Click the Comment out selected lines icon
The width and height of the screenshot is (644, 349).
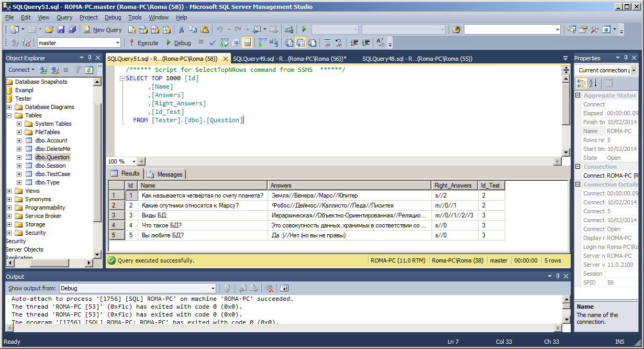(x=327, y=43)
